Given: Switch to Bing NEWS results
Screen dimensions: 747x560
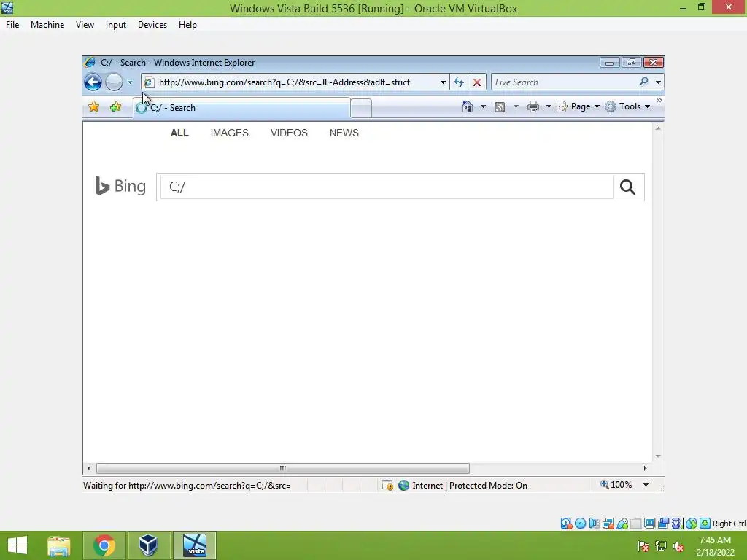Looking at the screenshot, I should pos(344,133).
